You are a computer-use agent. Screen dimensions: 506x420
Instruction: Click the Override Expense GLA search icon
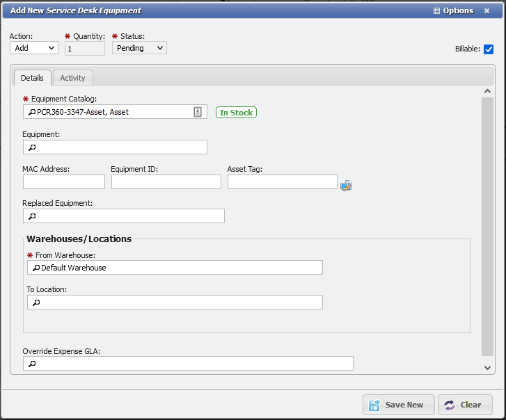[x=31, y=364]
